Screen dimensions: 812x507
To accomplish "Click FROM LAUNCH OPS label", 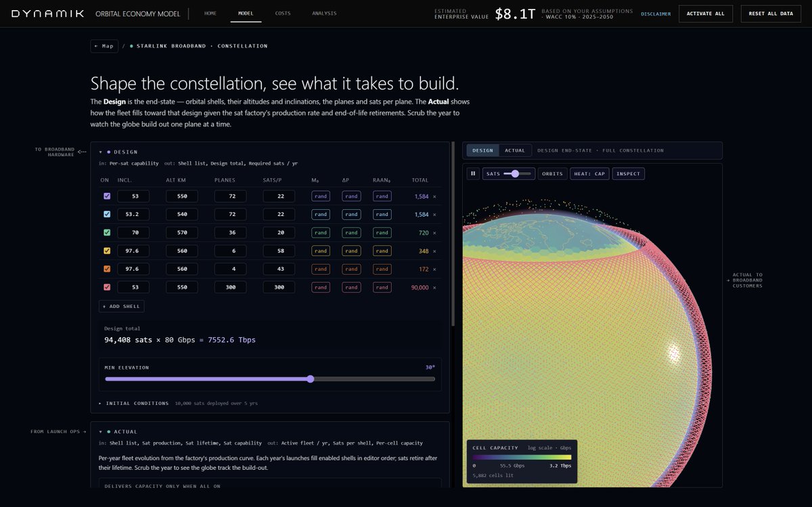I will (x=58, y=431).
